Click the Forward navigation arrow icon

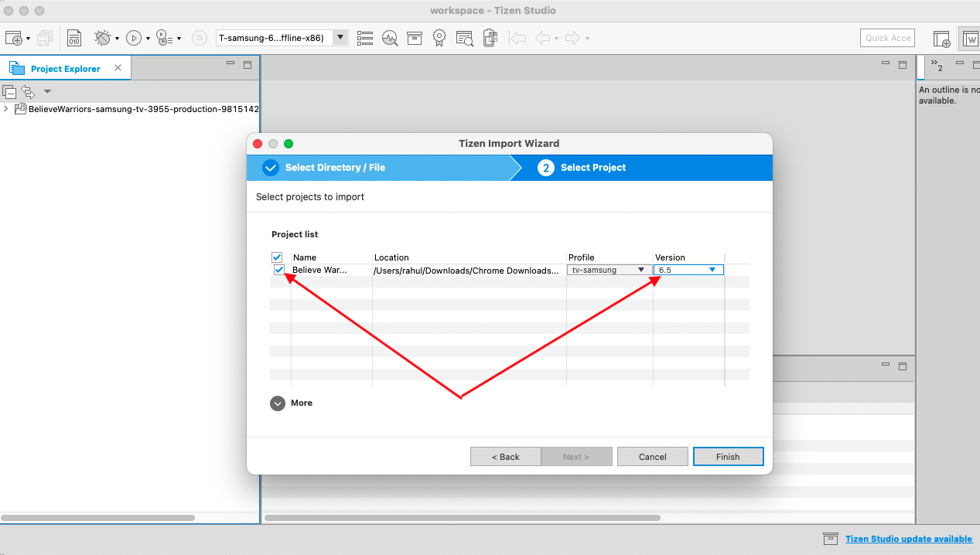tap(573, 38)
